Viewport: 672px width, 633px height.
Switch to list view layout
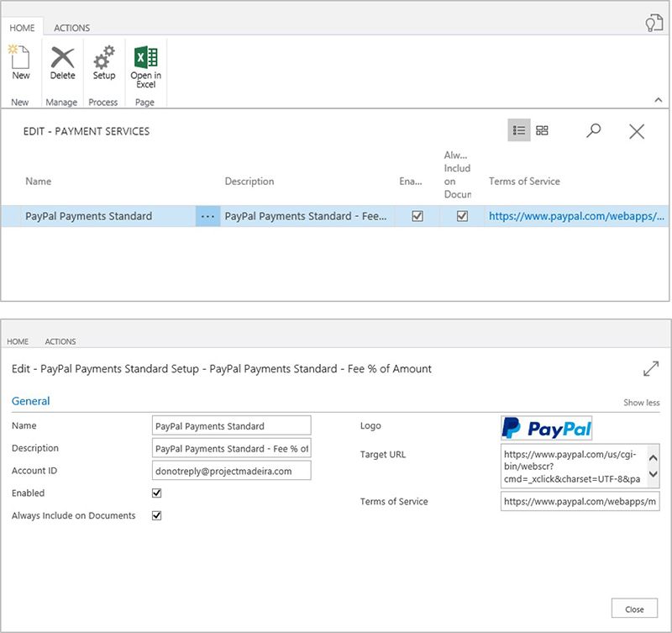[x=519, y=130]
